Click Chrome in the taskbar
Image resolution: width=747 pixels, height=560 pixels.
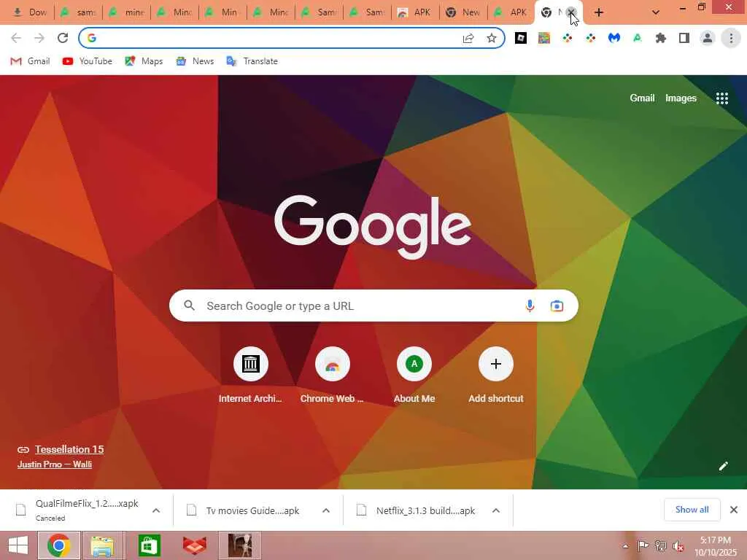pos(59,545)
